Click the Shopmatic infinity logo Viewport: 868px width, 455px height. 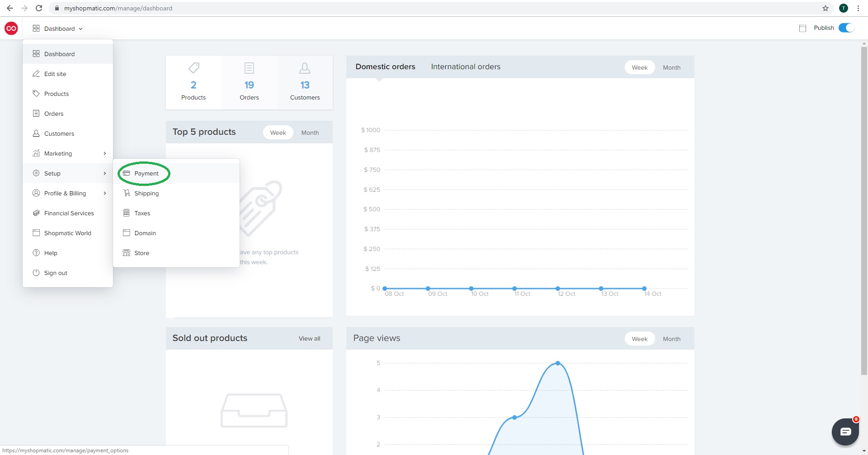(11, 28)
